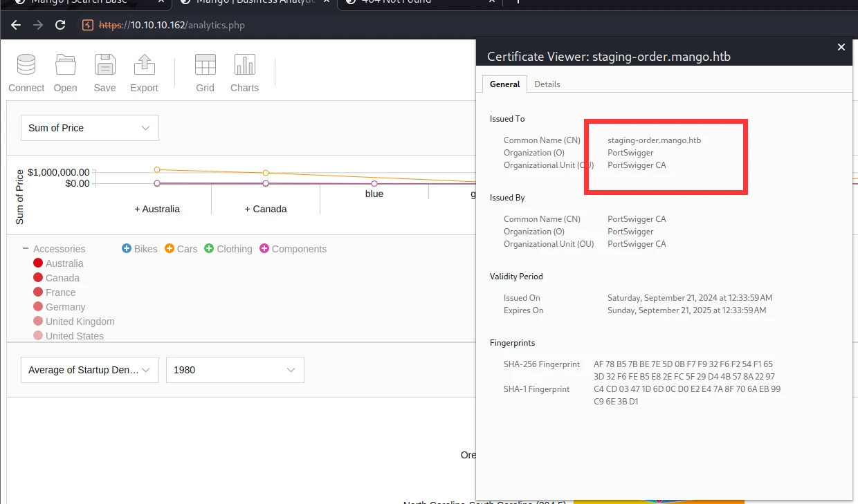Click the blue axis label

click(374, 194)
